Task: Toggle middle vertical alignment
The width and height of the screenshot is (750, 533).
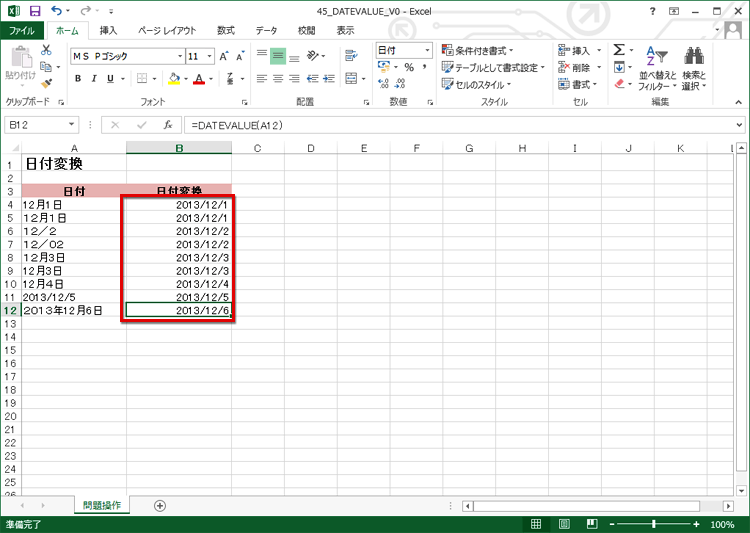Action: tap(278, 56)
